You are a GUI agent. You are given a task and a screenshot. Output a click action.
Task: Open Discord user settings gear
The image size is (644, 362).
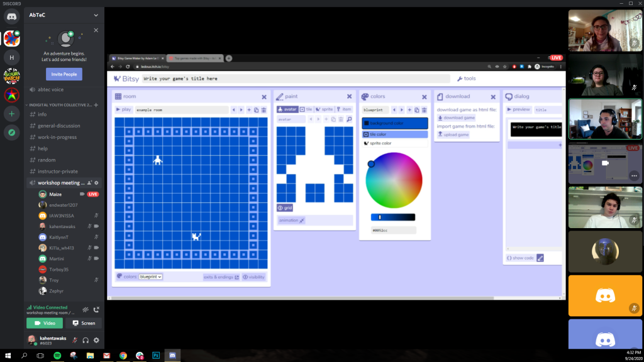[96, 340]
